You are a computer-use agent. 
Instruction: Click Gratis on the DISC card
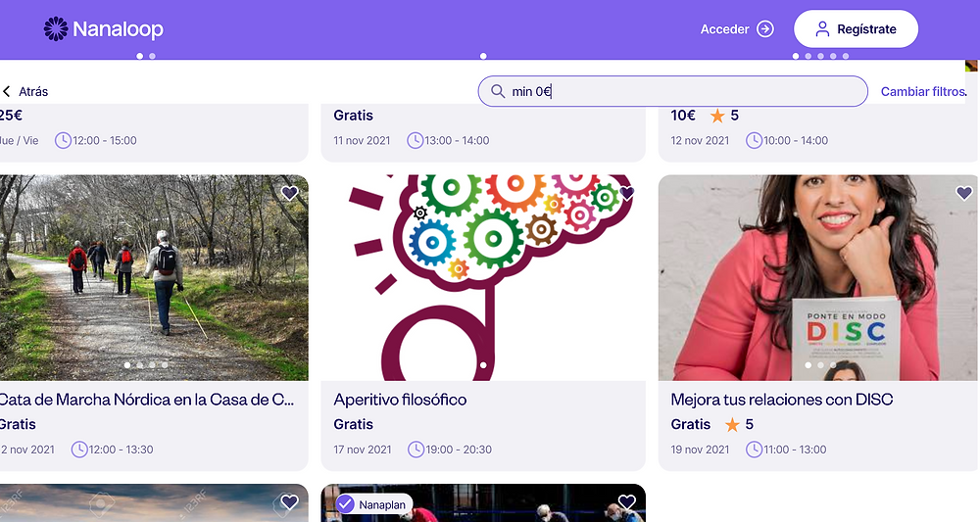click(x=691, y=425)
